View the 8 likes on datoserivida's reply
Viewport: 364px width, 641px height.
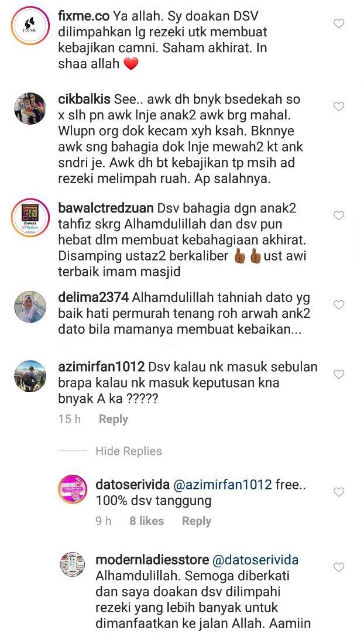click(x=147, y=521)
